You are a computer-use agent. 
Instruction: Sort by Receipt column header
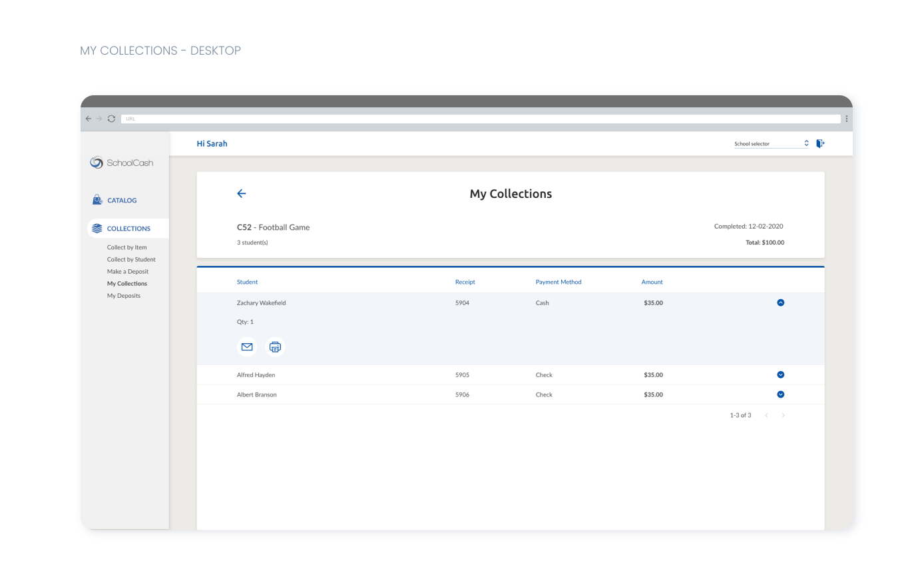pyautogui.click(x=465, y=282)
